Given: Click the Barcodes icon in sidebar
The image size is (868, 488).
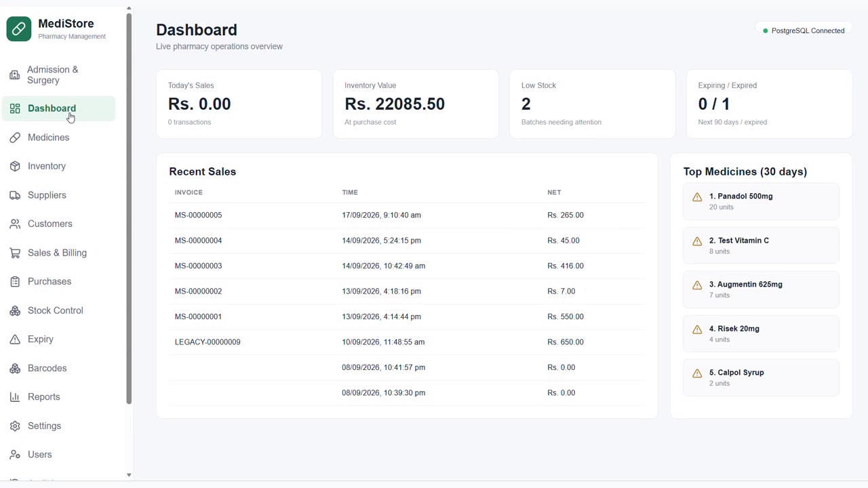Looking at the screenshot, I should point(15,368).
